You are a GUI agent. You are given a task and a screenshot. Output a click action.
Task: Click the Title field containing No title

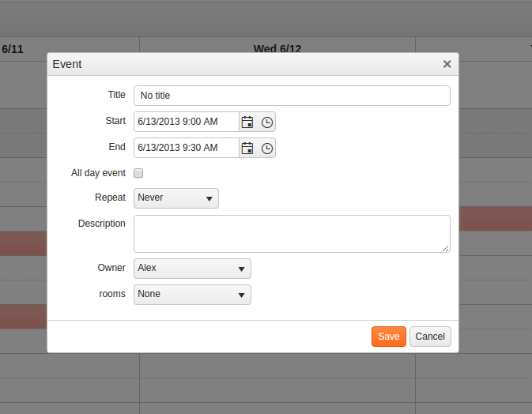[292, 96]
